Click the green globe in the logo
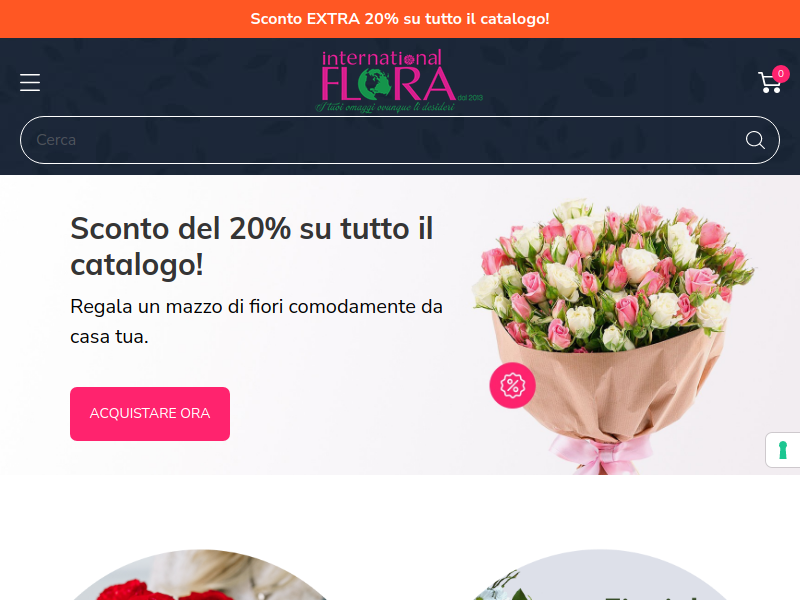Image resolution: width=800 pixels, height=600 pixels. click(374, 84)
